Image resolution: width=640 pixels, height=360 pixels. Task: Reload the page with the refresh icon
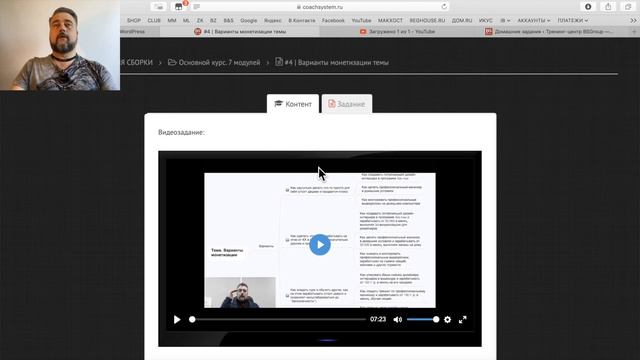point(444,7)
